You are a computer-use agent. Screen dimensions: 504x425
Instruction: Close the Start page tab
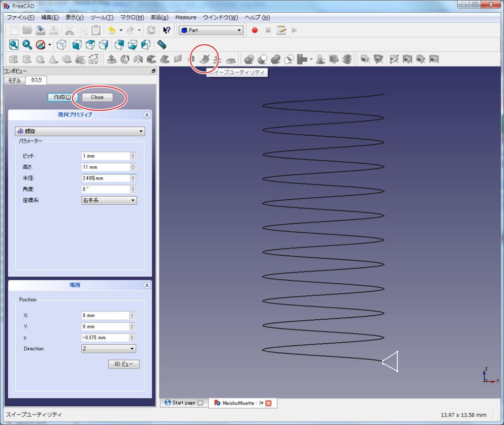200,403
